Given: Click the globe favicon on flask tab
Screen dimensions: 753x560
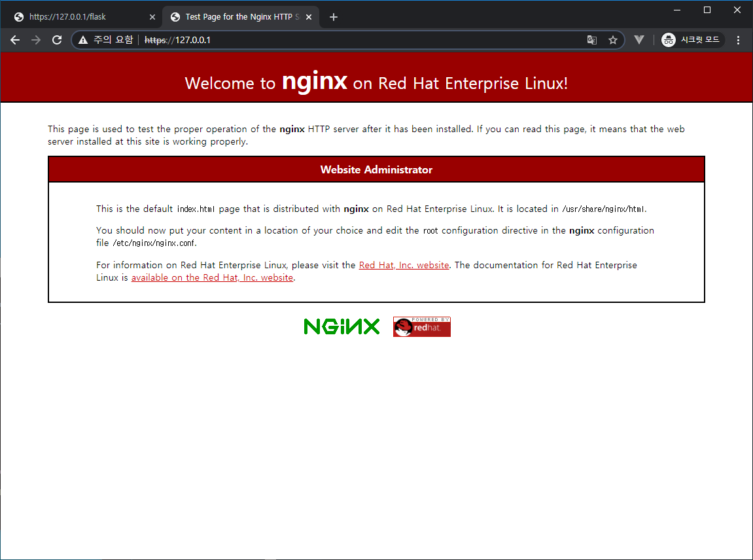Looking at the screenshot, I should click(x=19, y=17).
